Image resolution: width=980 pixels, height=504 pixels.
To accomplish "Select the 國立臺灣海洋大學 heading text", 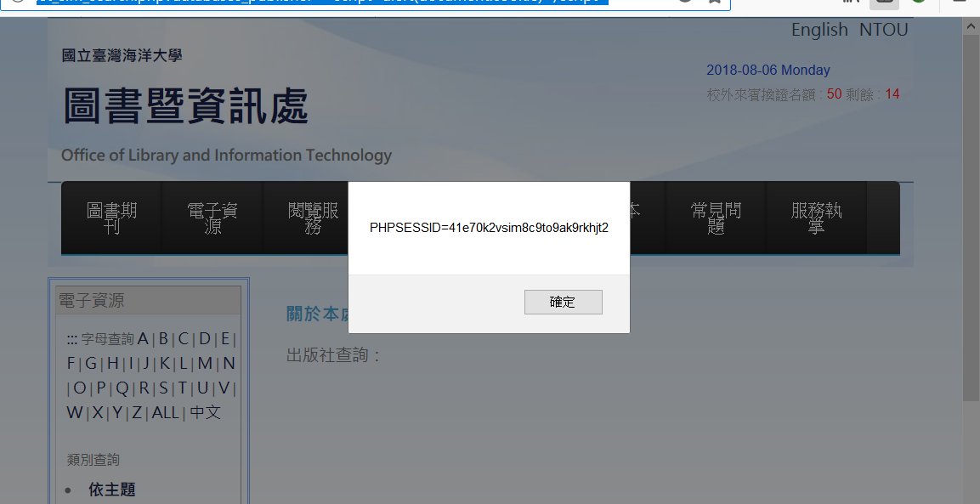I will (x=122, y=55).
